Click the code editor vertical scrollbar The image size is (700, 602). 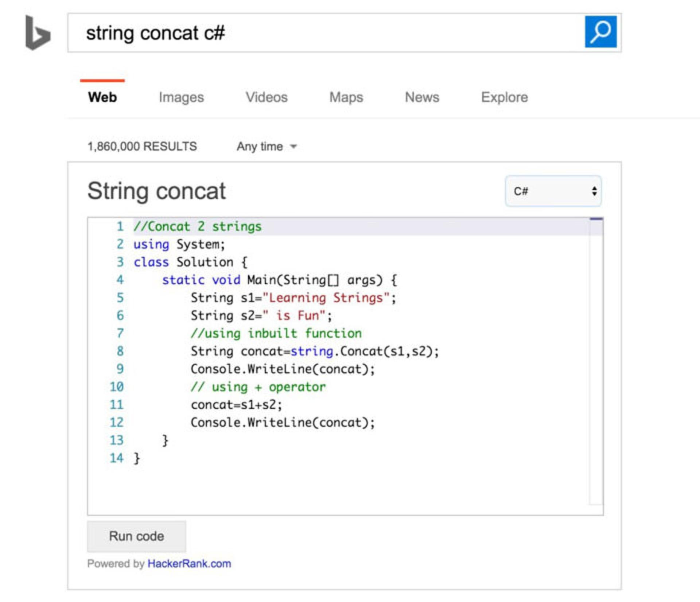[x=596, y=361]
